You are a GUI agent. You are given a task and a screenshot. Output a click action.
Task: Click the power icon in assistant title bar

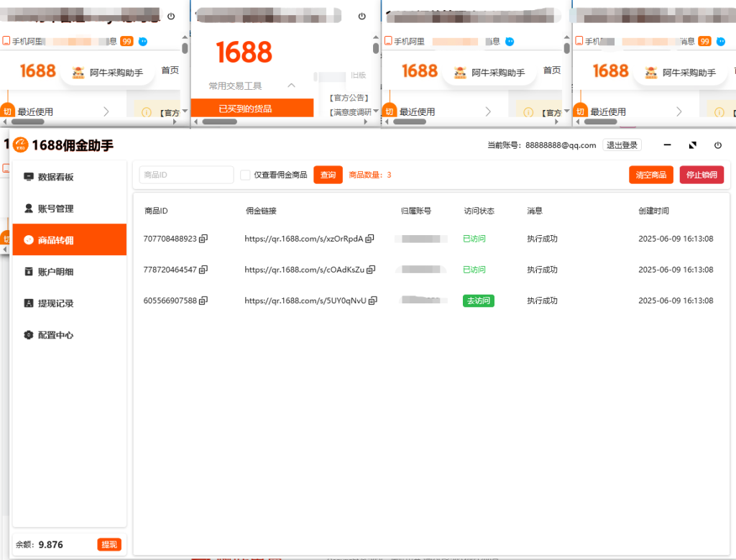717,145
